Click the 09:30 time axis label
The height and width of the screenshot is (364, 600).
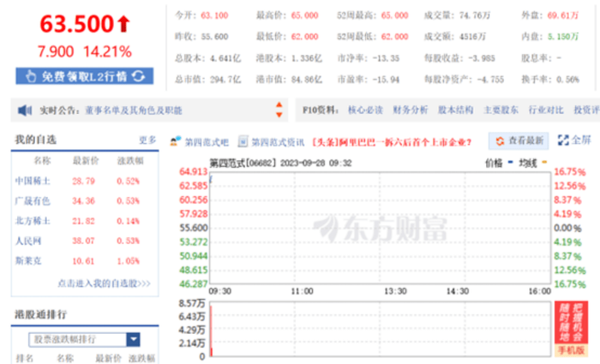point(220,291)
